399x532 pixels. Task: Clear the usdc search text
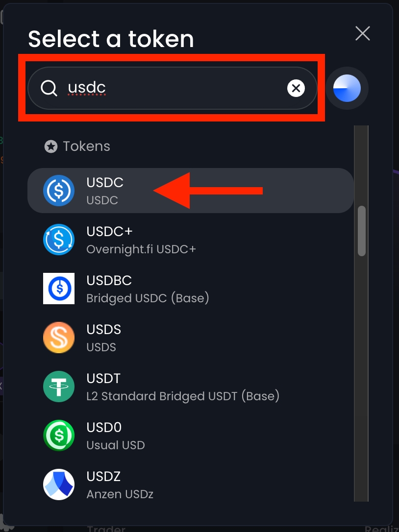(296, 88)
